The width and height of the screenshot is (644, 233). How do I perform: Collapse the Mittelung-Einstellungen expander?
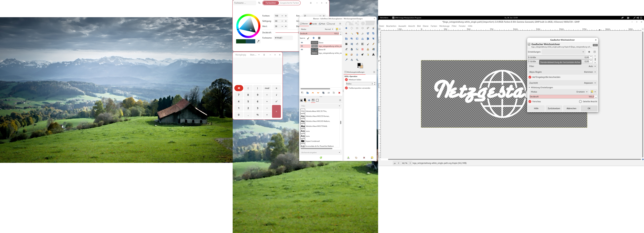pos(529,88)
